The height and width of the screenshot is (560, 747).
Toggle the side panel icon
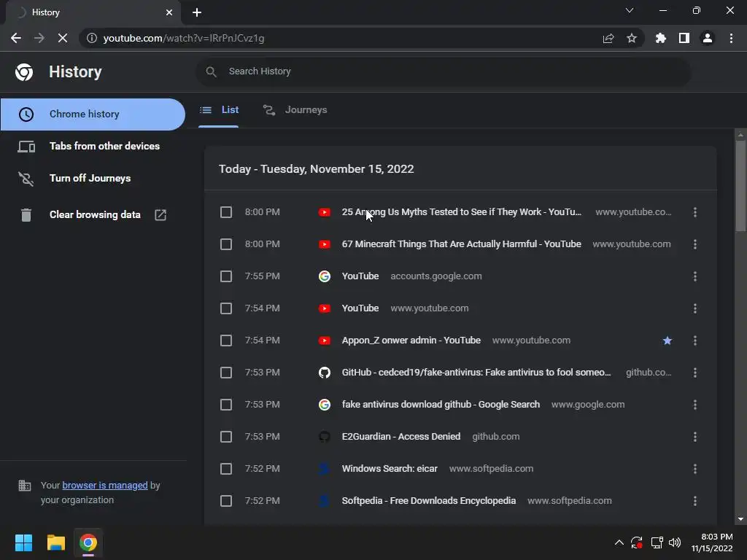click(x=684, y=38)
